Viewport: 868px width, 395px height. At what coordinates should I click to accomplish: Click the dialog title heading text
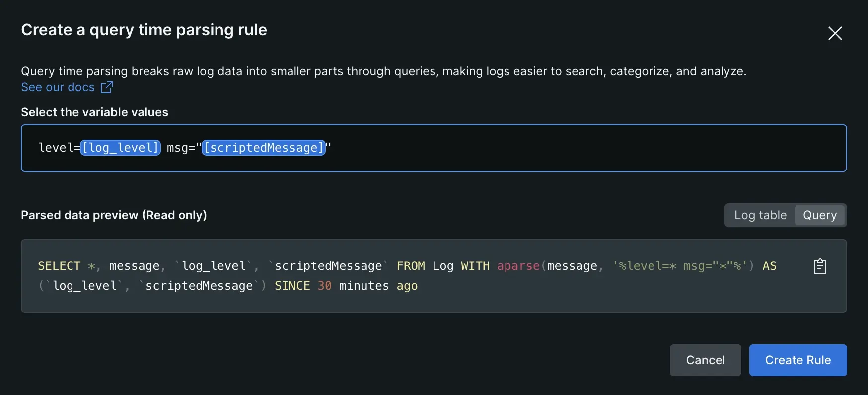click(144, 30)
